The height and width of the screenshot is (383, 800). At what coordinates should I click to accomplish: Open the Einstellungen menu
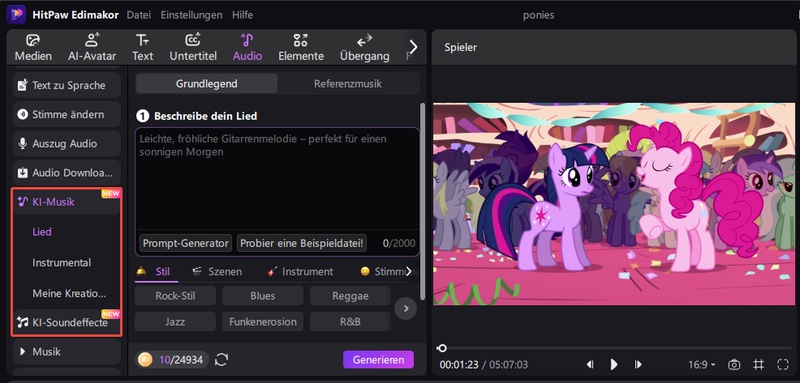191,15
